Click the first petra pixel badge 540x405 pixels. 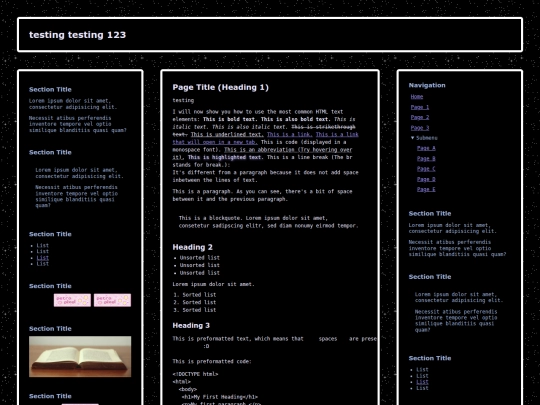72,300
